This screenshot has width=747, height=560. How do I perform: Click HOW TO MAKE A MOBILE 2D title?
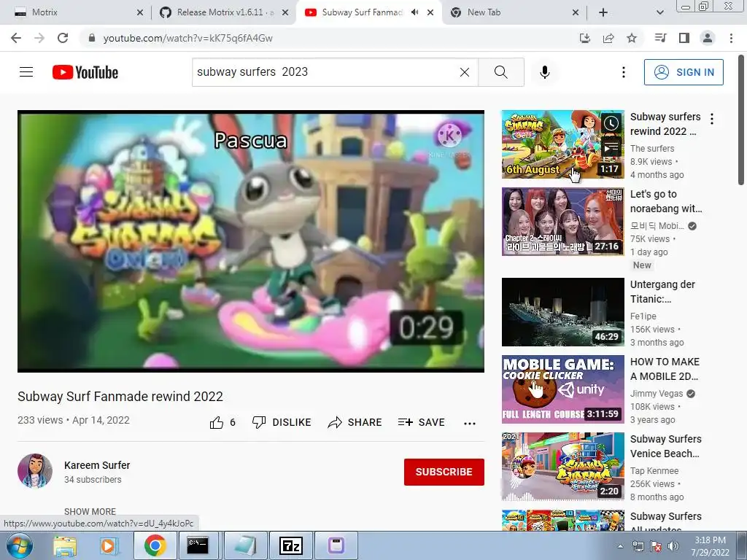tap(665, 369)
